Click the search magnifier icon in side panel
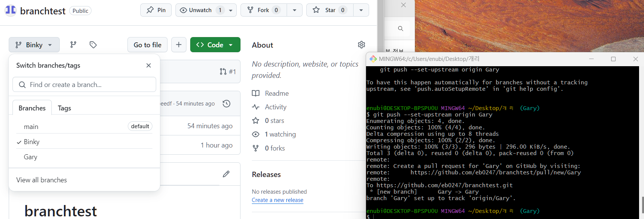The height and width of the screenshot is (219, 644). tap(400, 28)
